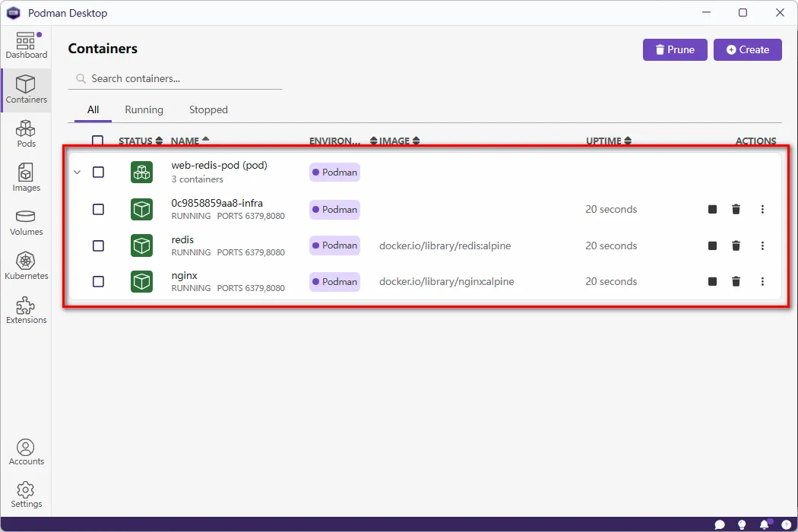Viewport: 798px width, 532px height.
Task: Open Extensions in the sidebar
Action: point(26,309)
